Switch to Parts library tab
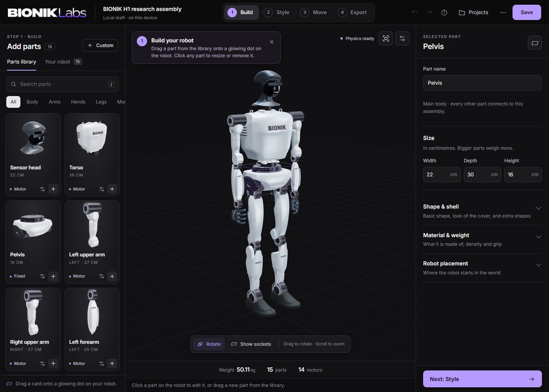The image size is (549, 392). pos(22,62)
